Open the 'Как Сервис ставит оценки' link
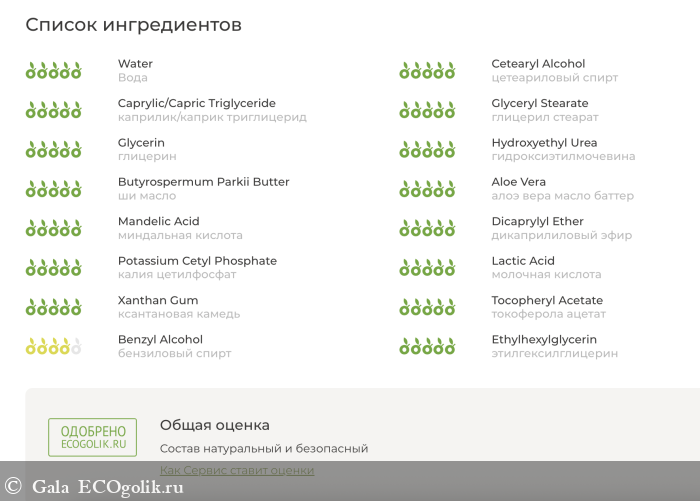This screenshot has width=700, height=501. 237,470
